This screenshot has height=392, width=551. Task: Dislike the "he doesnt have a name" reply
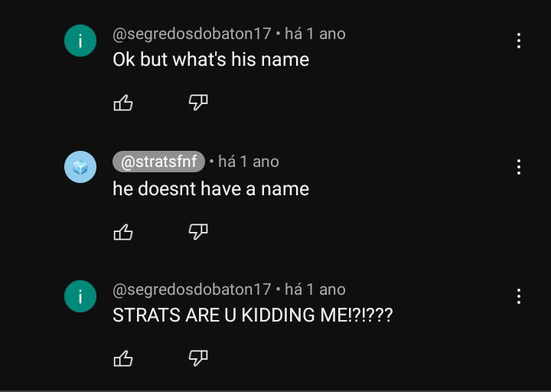(x=198, y=232)
